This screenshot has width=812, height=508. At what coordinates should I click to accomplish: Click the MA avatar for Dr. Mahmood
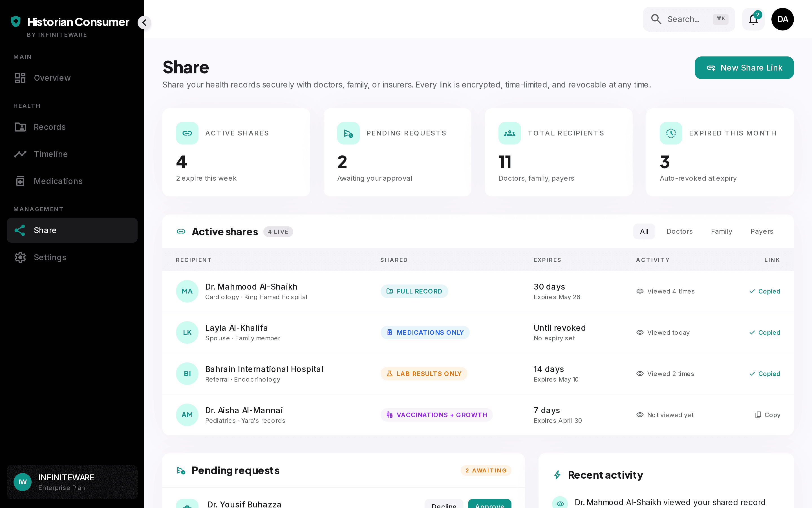tap(187, 291)
